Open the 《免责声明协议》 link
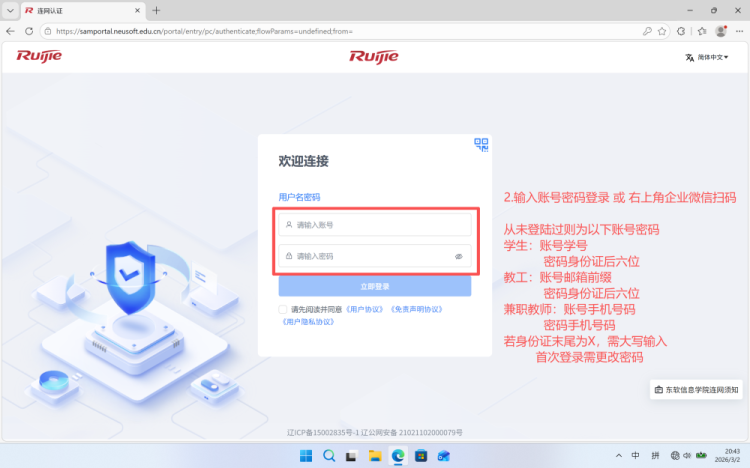The height and width of the screenshot is (468, 750). pos(415,309)
